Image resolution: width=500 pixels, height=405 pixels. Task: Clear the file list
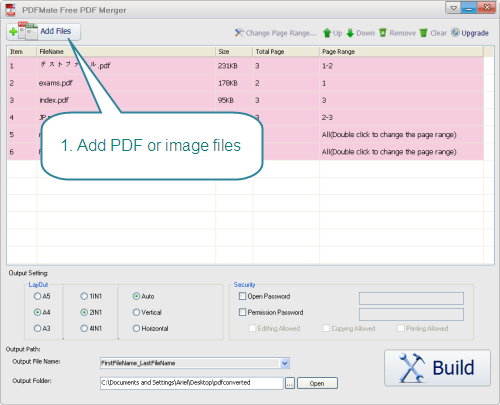pos(433,33)
